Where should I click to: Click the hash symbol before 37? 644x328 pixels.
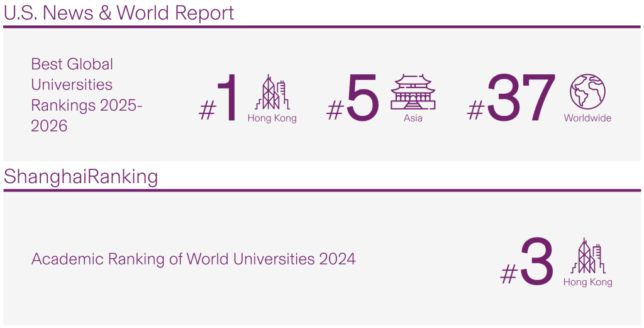point(475,110)
